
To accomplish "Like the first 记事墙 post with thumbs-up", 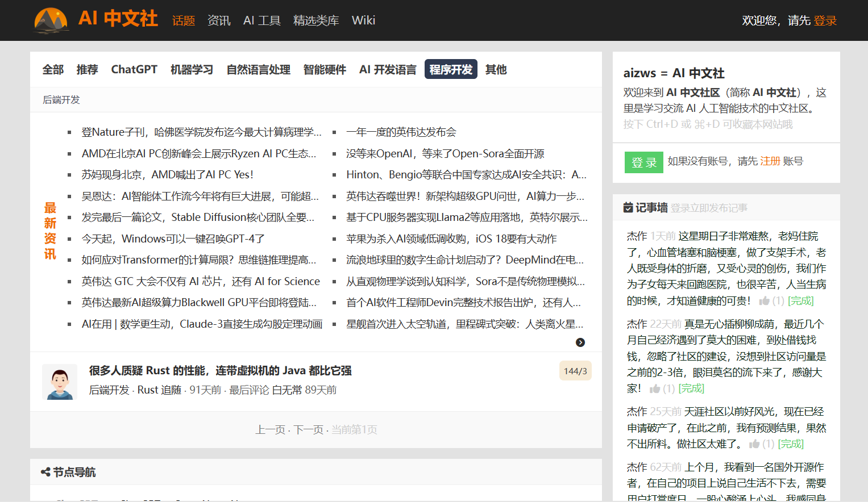I will pos(764,301).
